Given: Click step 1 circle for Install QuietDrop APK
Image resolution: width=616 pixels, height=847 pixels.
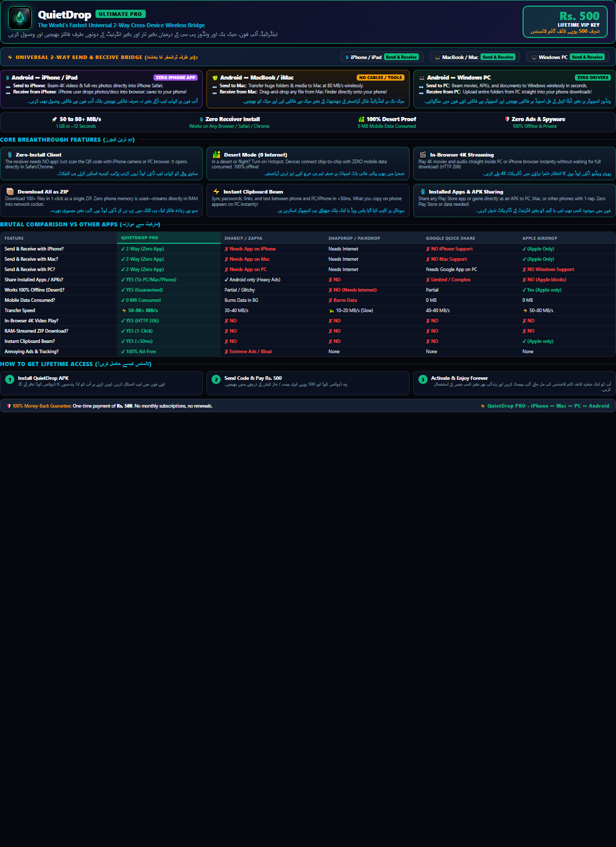Looking at the screenshot, I should coord(10,379).
